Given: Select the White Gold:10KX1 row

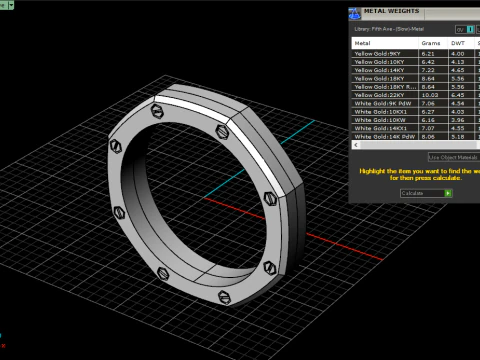Looking at the screenshot, I should point(416,112).
